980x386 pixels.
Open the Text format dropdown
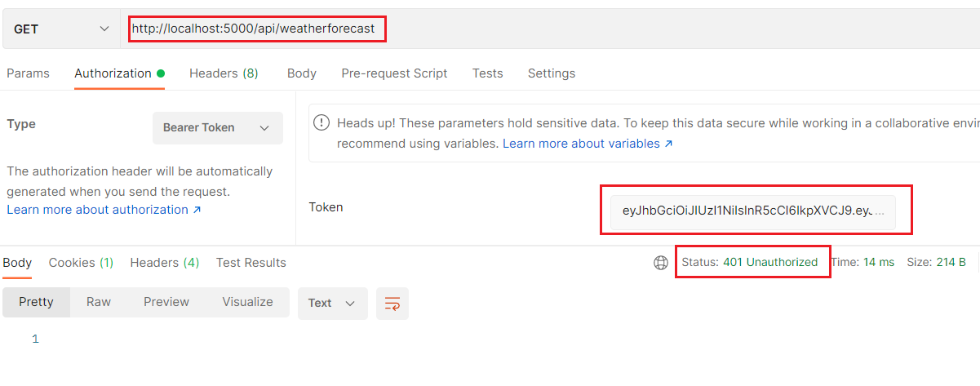332,303
